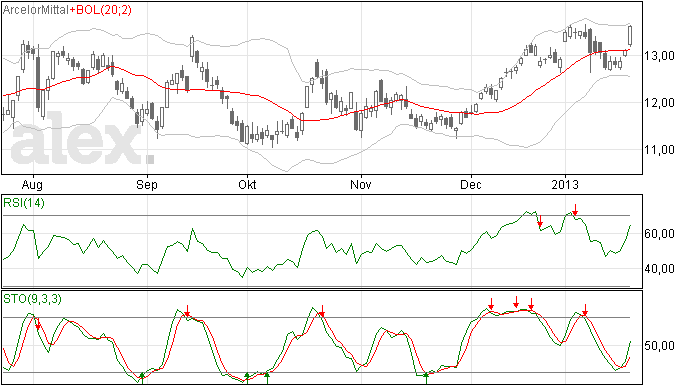Image resolution: width=690 pixels, height=387 pixels.
Task: Select the Sep month label
Action: 147,185
